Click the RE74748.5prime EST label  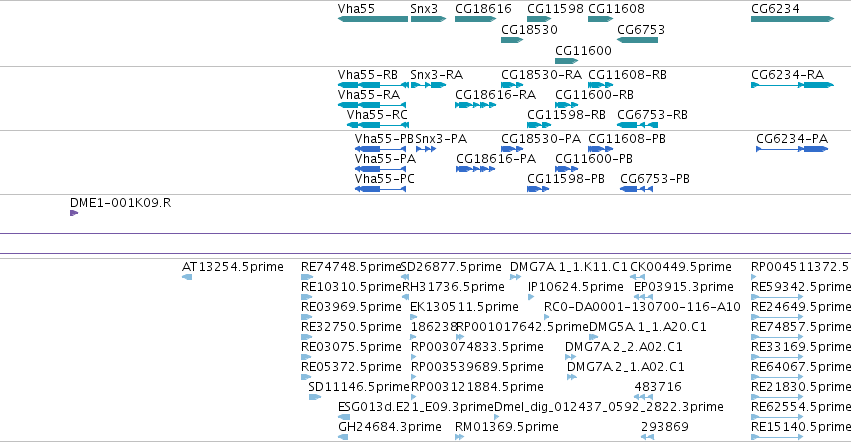coord(351,267)
